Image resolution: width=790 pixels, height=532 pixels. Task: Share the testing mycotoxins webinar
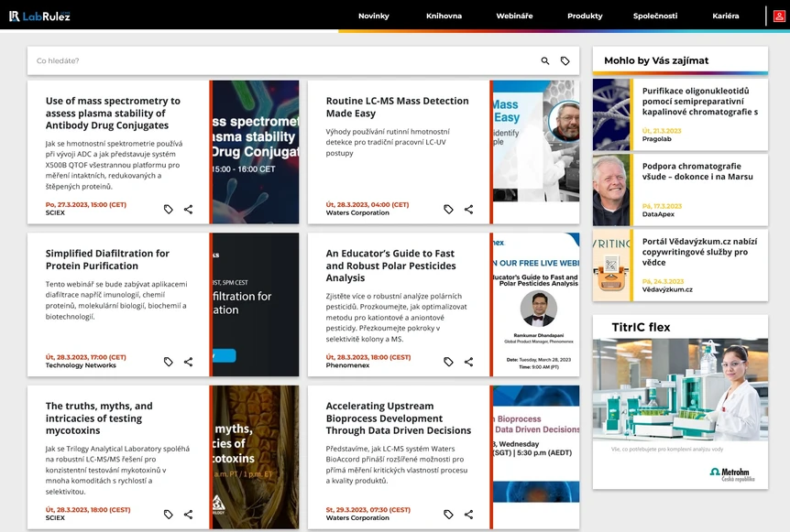point(189,515)
